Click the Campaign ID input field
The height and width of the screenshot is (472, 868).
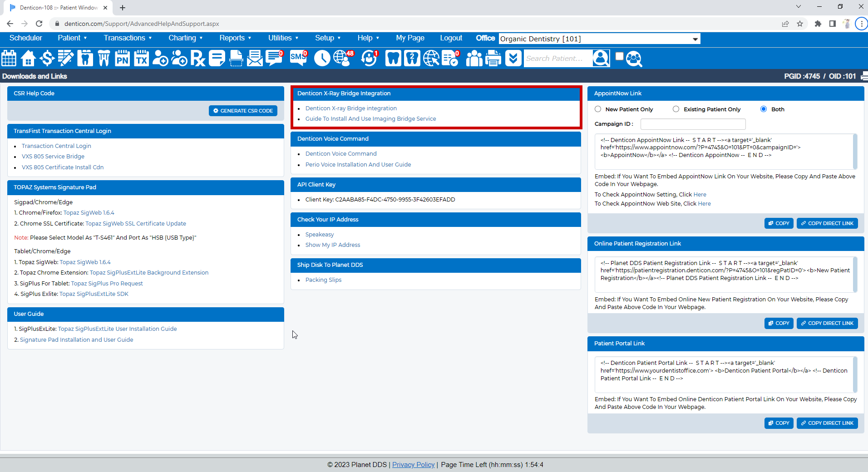[x=693, y=124]
